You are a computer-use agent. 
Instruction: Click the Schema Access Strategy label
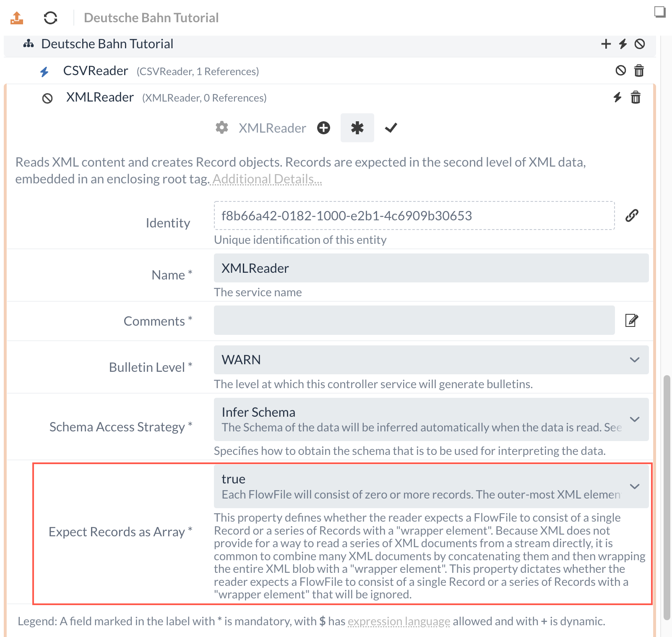(x=121, y=427)
